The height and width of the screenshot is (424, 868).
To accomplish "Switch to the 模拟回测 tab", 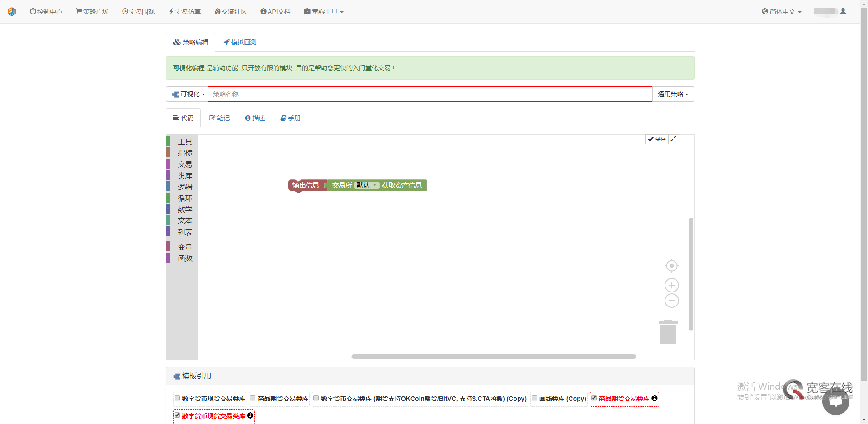I will coord(240,42).
